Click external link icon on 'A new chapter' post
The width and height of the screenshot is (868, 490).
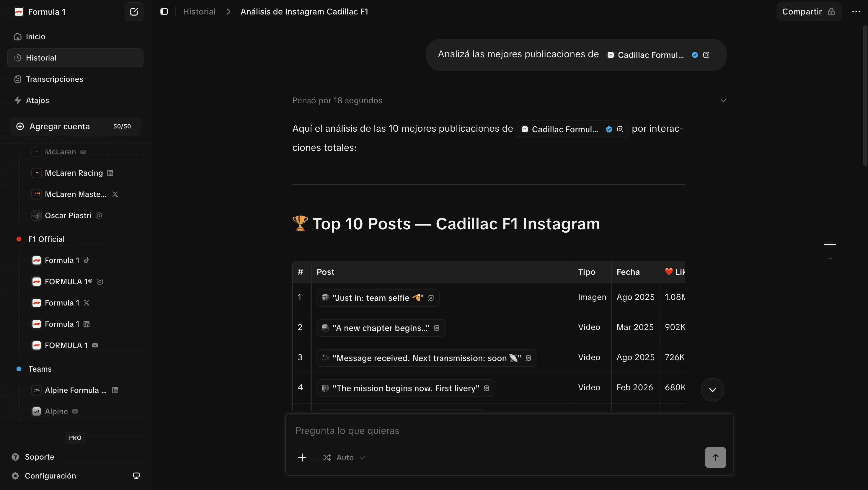click(436, 328)
